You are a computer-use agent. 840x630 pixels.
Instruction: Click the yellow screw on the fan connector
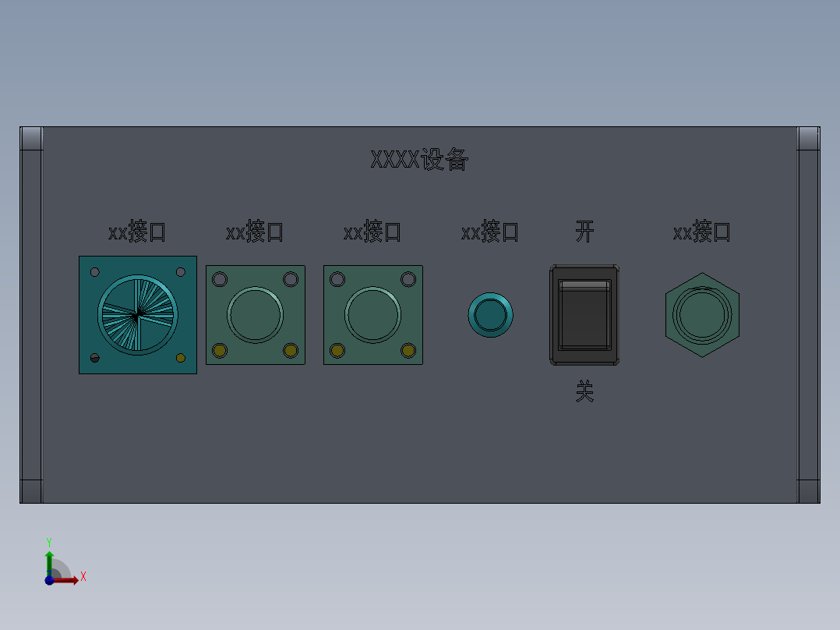[181, 358]
